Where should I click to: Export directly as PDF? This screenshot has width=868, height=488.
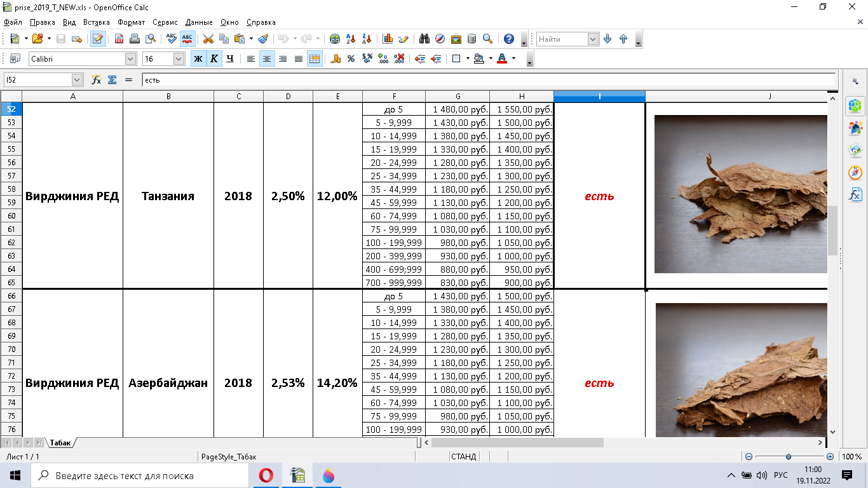point(119,39)
